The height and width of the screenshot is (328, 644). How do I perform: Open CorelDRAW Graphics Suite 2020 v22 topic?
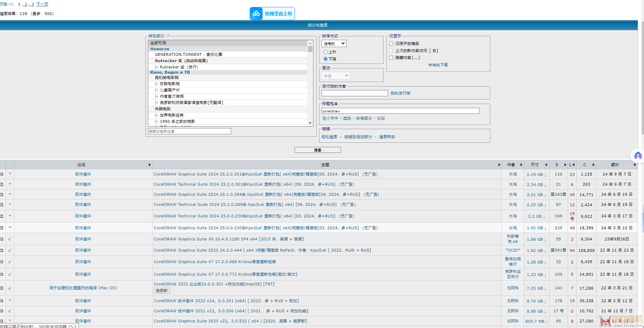pos(230,321)
